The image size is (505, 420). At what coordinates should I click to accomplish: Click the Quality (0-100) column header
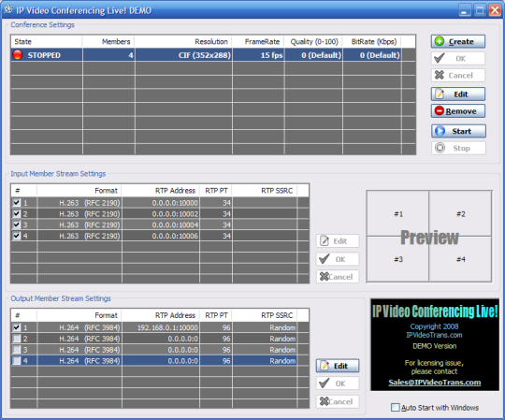pos(313,41)
